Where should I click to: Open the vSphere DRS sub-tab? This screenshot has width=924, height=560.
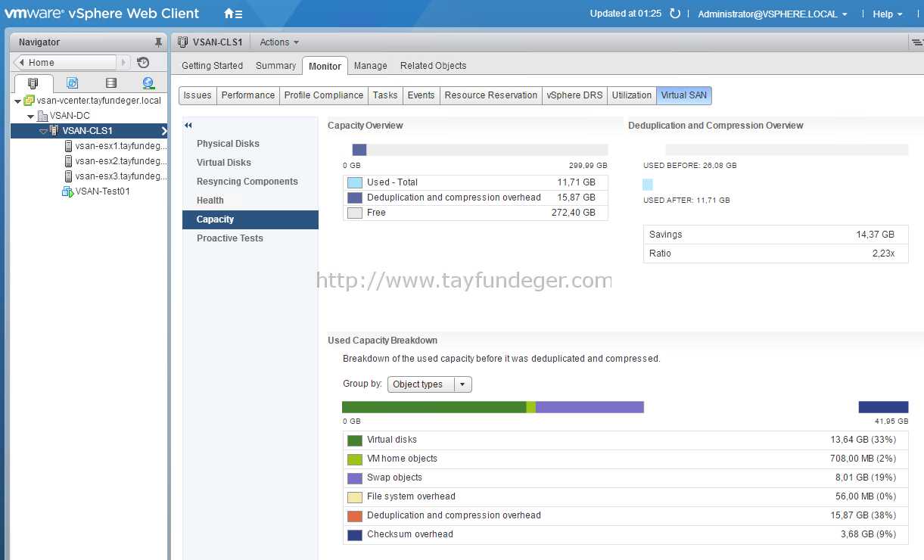tap(575, 95)
